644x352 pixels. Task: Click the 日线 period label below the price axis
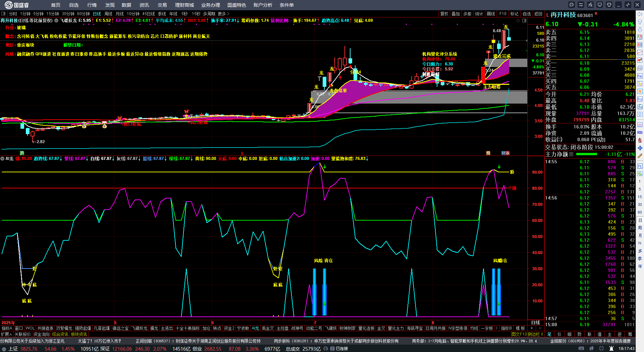pos(536,322)
